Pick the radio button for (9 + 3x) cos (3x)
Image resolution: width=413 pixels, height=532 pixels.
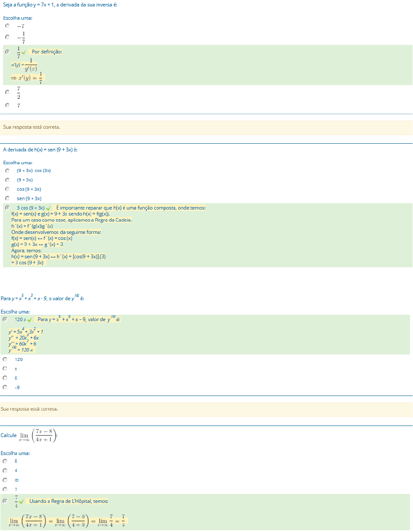pos(7,171)
